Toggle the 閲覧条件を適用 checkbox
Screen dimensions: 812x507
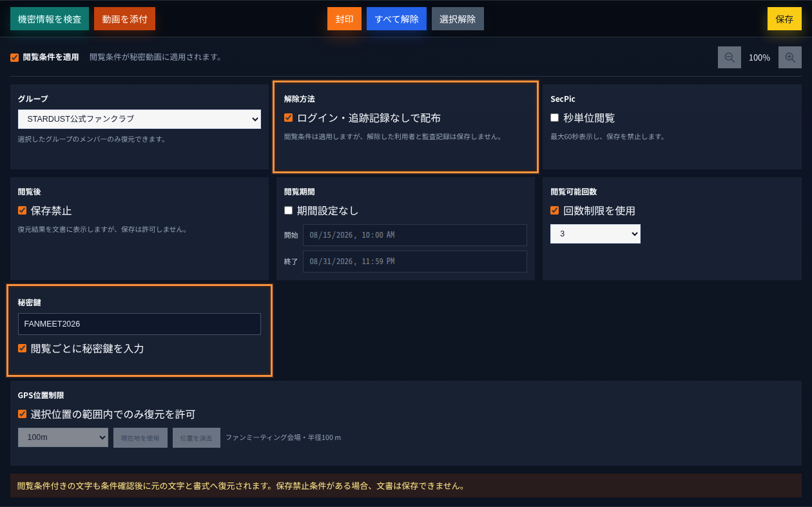pyautogui.click(x=14, y=57)
